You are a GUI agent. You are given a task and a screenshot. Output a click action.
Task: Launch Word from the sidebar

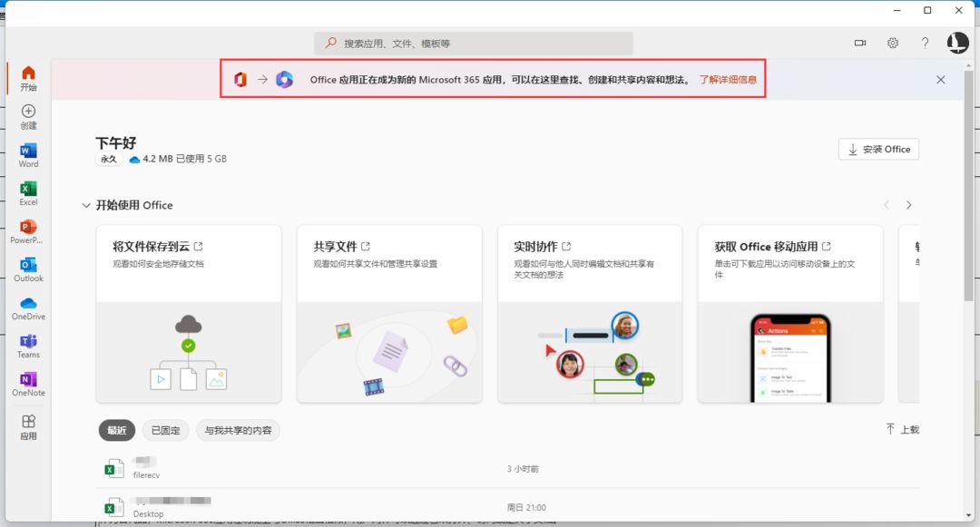coord(28,155)
